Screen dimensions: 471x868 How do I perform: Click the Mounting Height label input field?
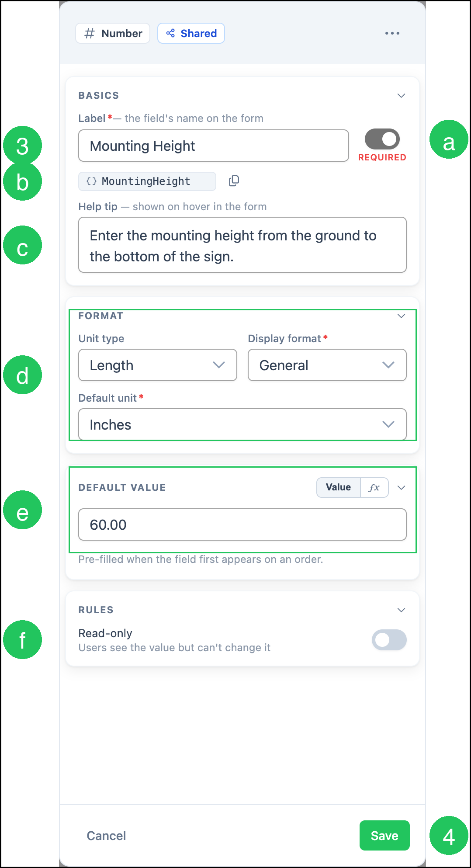point(214,146)
